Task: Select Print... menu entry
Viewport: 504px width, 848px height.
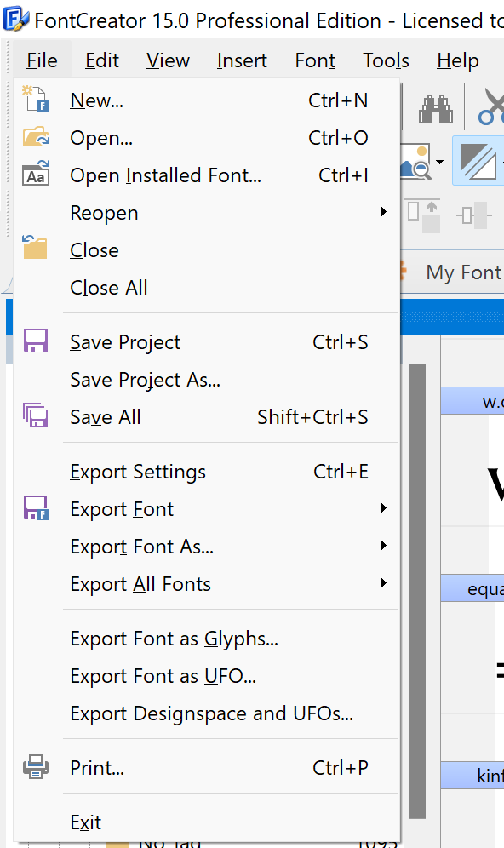Action: [207, 768]
